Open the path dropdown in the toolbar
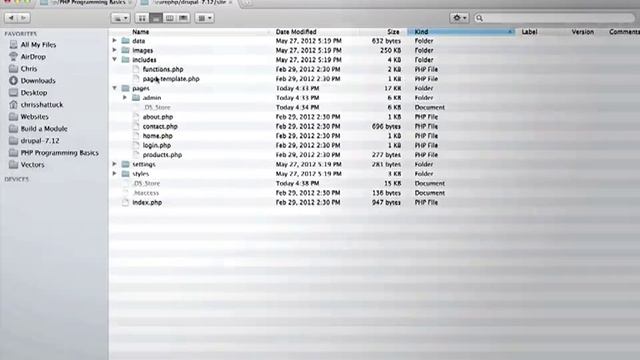640x360 pixels. (120, 18)
